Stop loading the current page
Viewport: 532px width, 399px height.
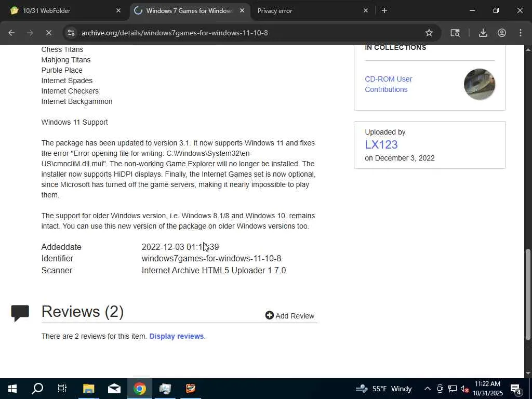coord(48,33)
